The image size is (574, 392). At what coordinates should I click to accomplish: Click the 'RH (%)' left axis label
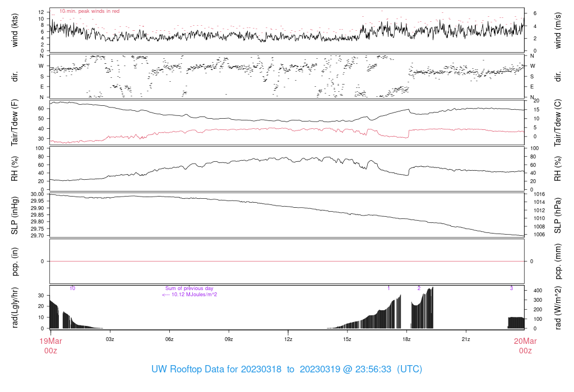pos(15,169)
